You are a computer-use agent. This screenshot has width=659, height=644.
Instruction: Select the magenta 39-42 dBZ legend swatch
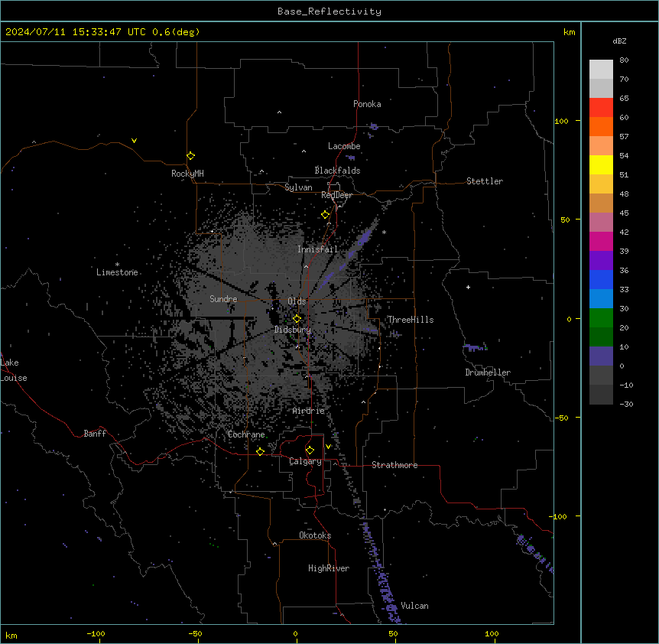[x=601, y=241]
